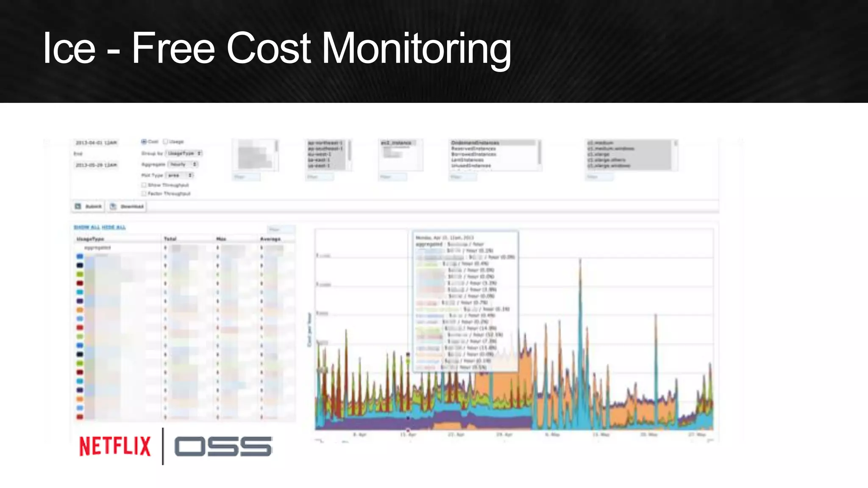Open the Plot Type area dropdown
868x488 pixels.
coord(180,175)
